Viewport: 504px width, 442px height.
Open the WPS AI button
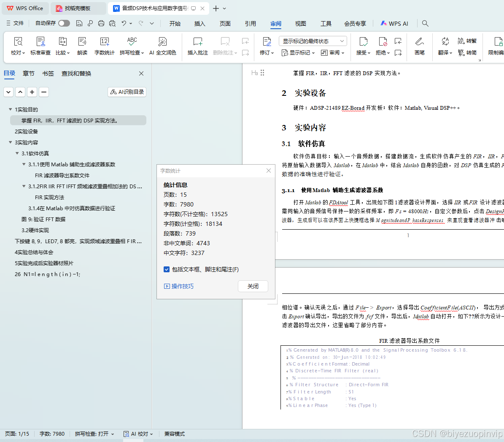click(394, 24)
